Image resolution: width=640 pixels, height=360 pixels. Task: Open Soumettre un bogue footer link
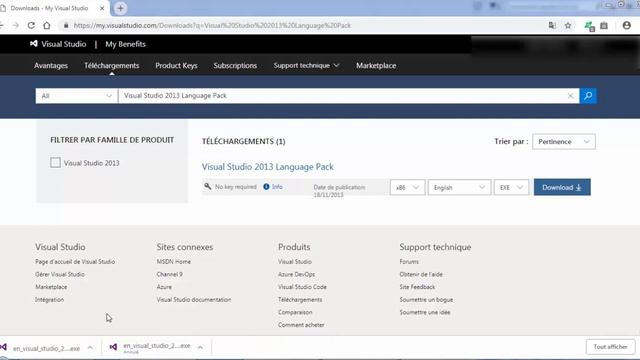(426, 300)
